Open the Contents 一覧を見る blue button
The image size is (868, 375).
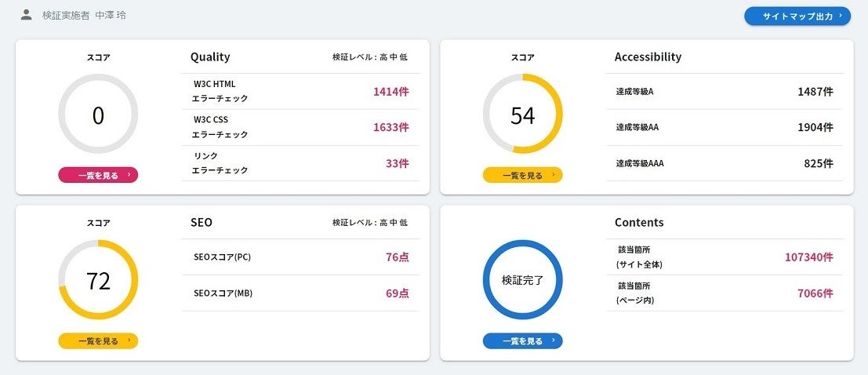[x=522, y=340]
